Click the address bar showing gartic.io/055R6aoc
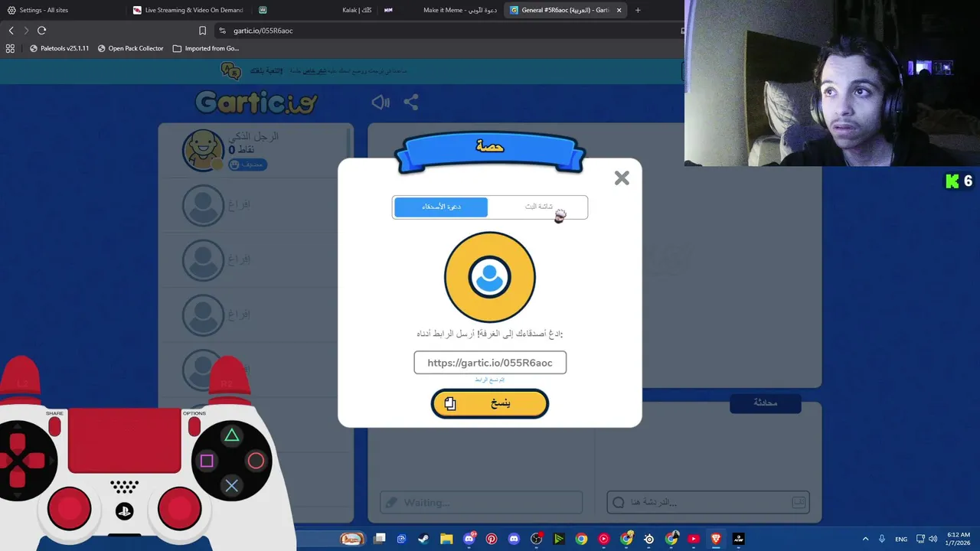Image resolution: width=980 pixels, height=551 pixels. pos(452,31)
